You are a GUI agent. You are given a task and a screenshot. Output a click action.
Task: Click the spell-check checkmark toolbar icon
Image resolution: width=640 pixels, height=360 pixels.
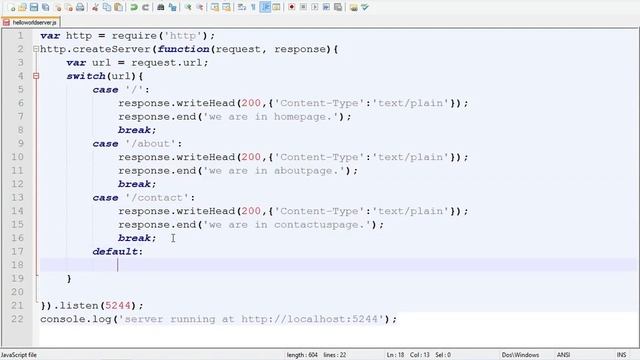pos(365,7)
